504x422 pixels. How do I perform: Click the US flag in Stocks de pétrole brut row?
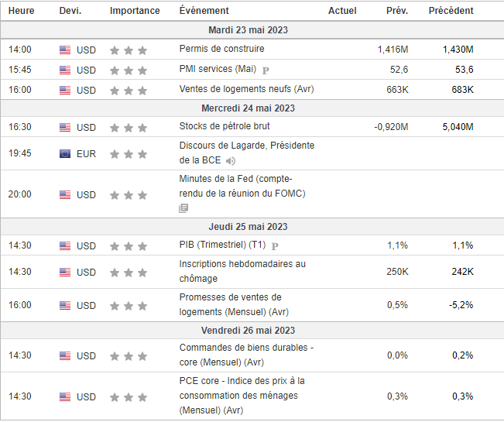click(x=65, y=127)
